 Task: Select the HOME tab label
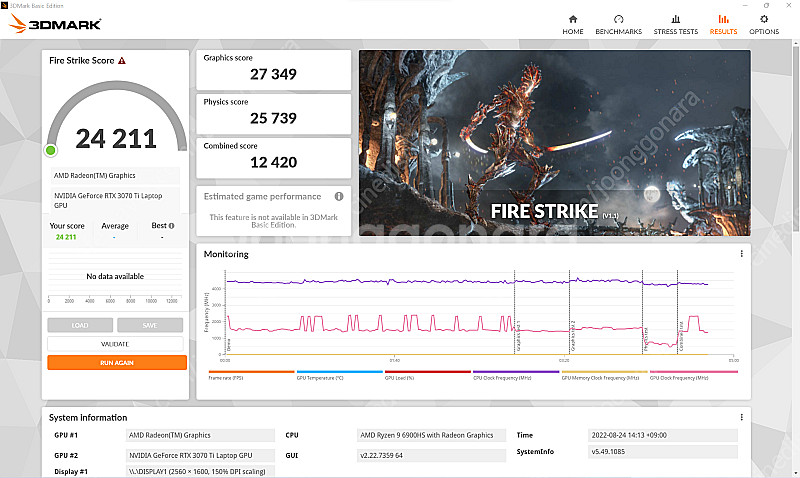572,32
